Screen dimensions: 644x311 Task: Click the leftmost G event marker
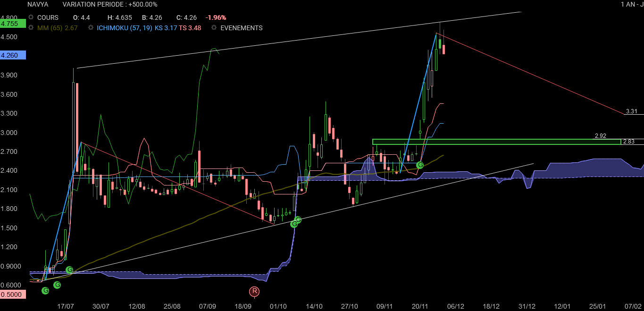pos(45,290)
